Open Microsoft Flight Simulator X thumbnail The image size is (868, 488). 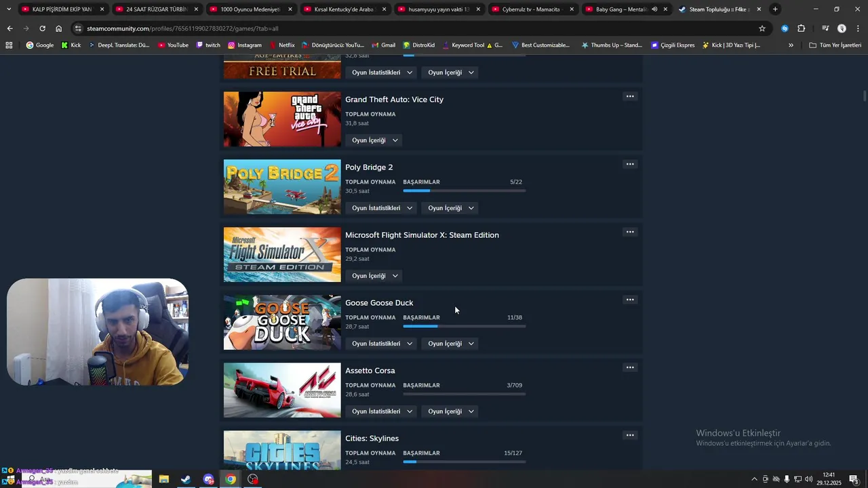tap(282, 255)
